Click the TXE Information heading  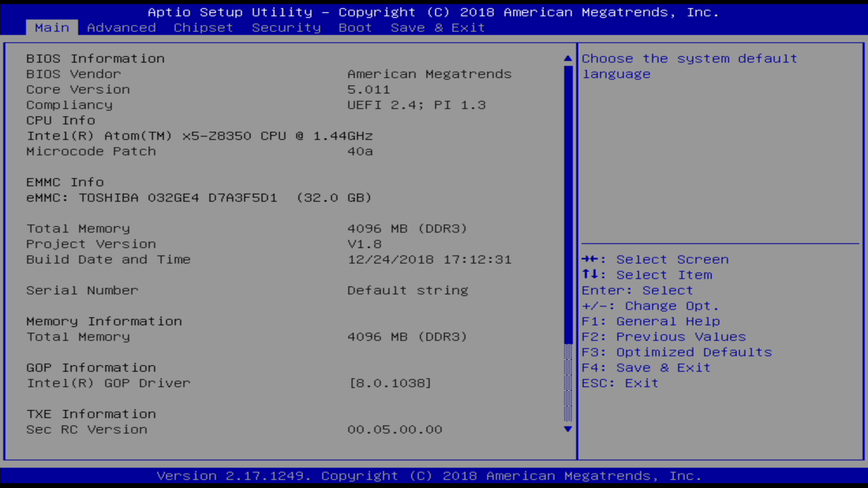point(91,414)
